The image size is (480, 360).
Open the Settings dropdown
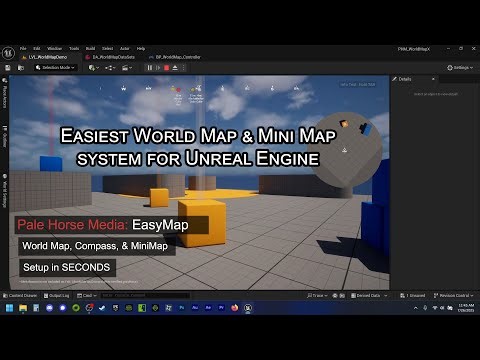point(460,68)
